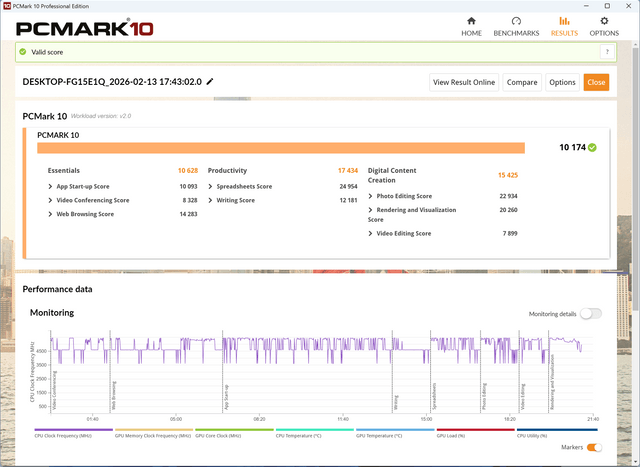The height and width of the screenshot is (467, 640).
Task: Click the Compare button
Action: [x=522, y=82]
